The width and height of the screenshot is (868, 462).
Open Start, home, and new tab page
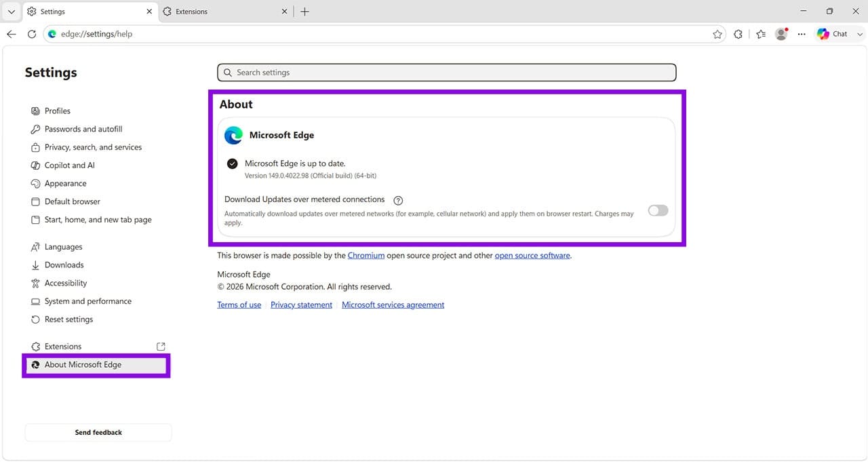point(98,220)
